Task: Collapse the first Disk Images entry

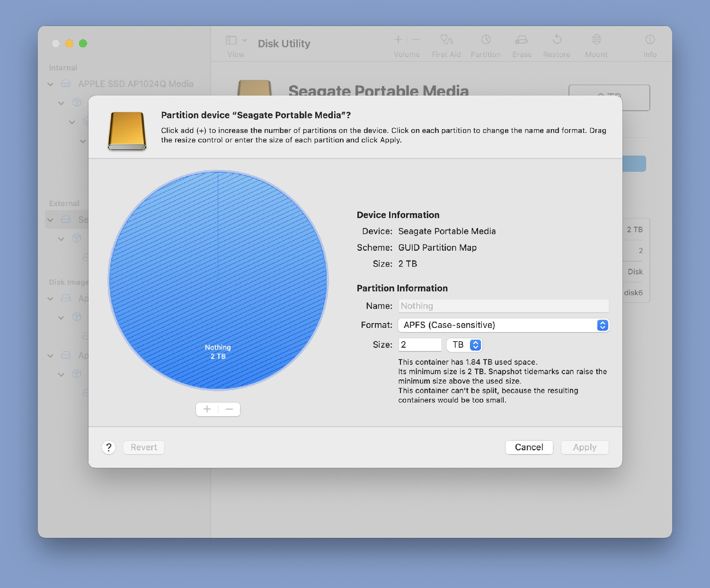Action: pos(50,299)
